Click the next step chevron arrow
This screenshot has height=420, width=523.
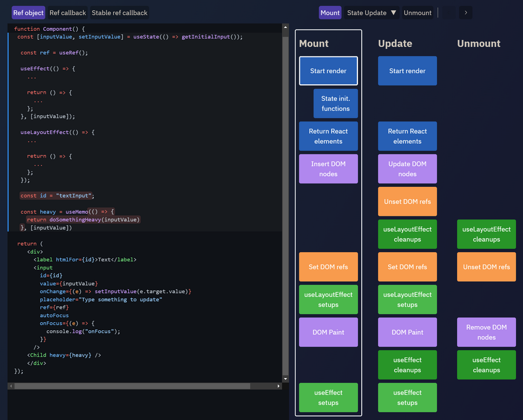click(x=466, y=13)
